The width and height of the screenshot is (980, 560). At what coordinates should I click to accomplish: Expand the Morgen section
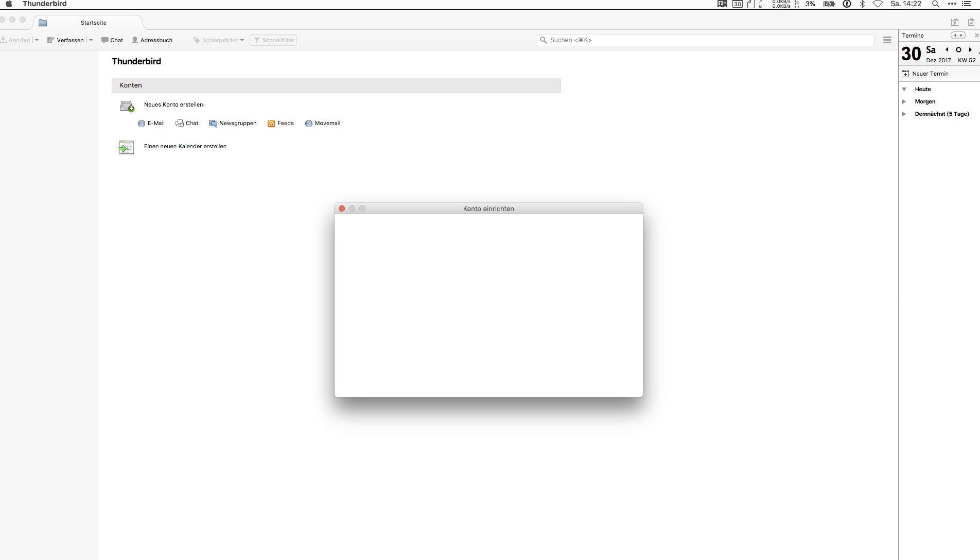904,101
